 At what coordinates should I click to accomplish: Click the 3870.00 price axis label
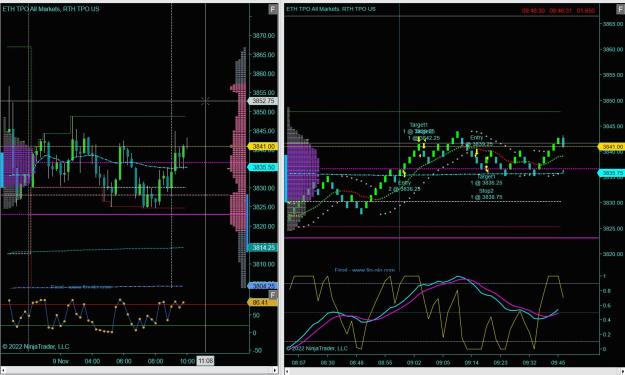[x=263, y=35]
